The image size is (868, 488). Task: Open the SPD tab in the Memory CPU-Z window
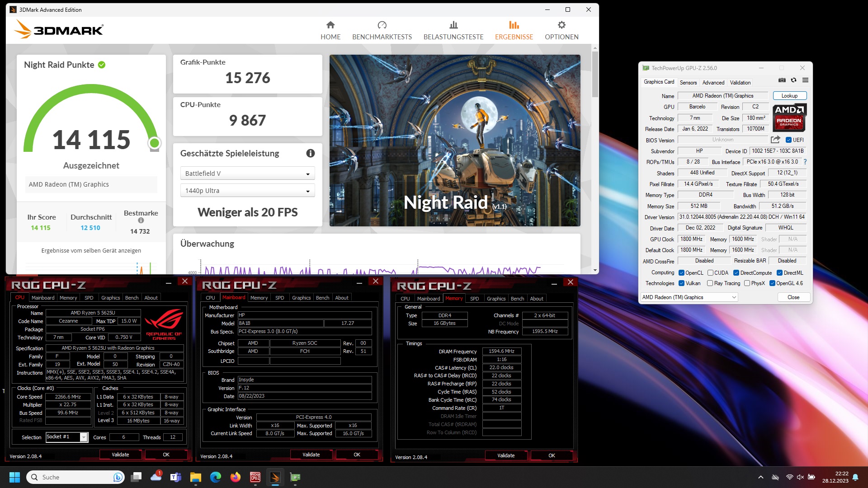click(x=474, y=299)
